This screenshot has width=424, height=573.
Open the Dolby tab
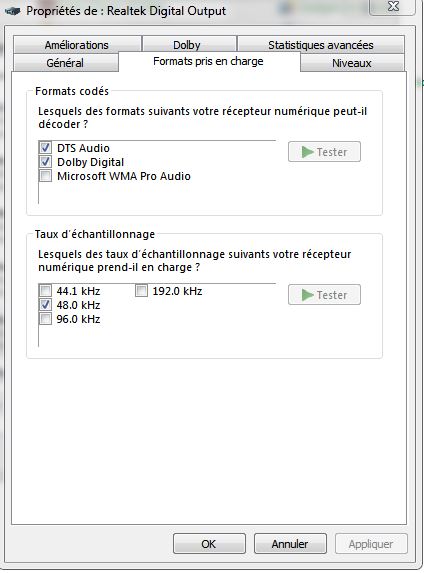(189, 45)
